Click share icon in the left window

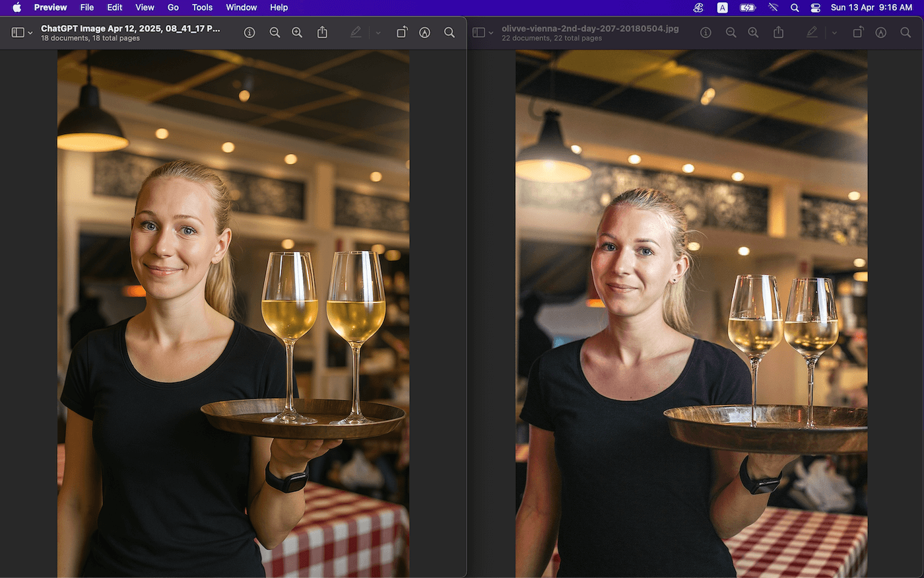click(x=322, y=32)
